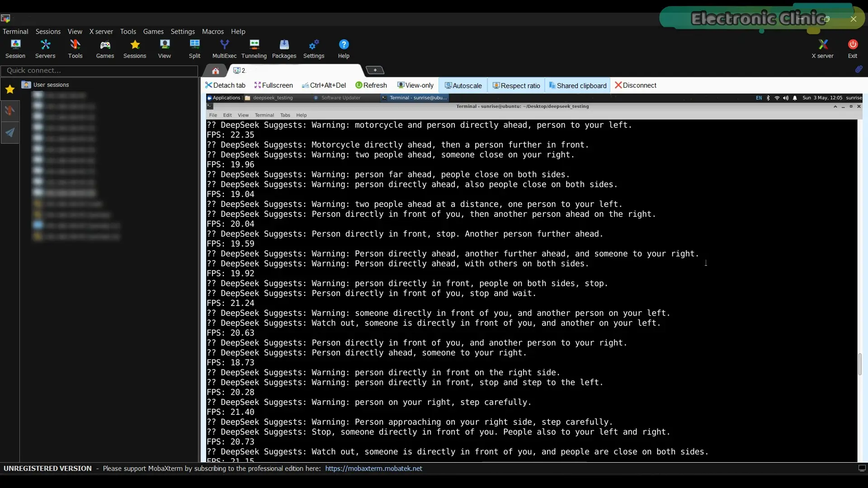
Task: Open the Games menu in menubar
Action: pyautogui.click(x=153, y=32)
